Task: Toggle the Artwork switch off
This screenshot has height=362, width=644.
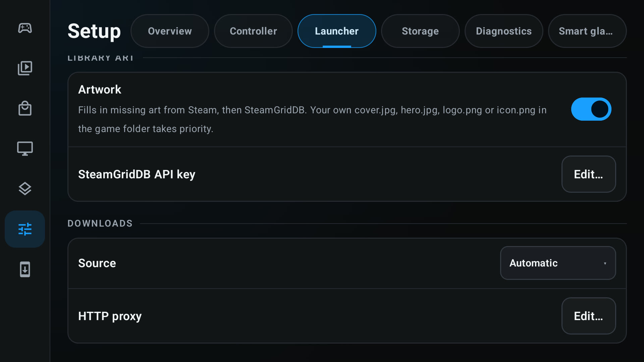Action: point(591,109)
